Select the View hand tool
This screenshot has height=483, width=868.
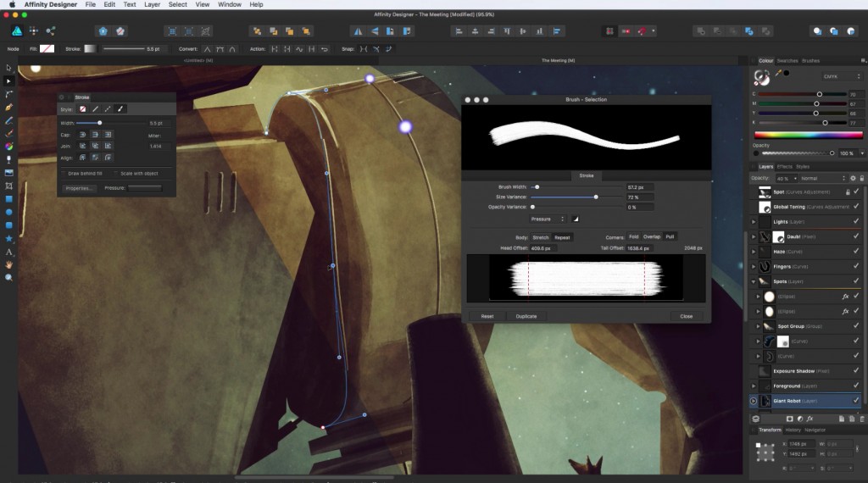pos(8,264)
